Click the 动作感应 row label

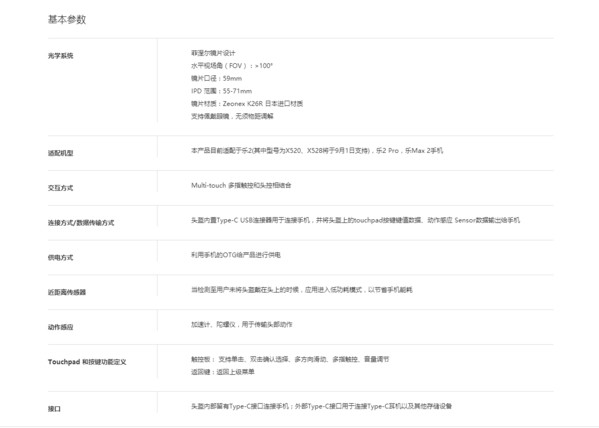coord(60,327)
